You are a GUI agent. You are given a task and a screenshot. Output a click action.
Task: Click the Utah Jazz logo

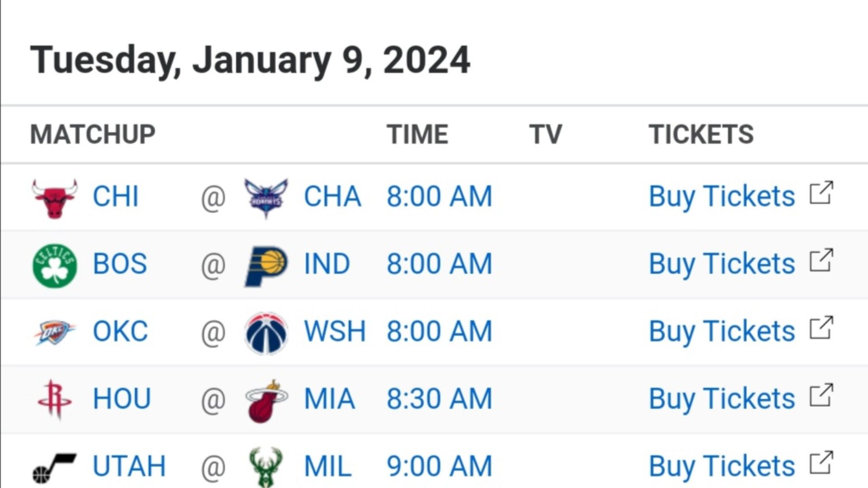coord(55,468)
